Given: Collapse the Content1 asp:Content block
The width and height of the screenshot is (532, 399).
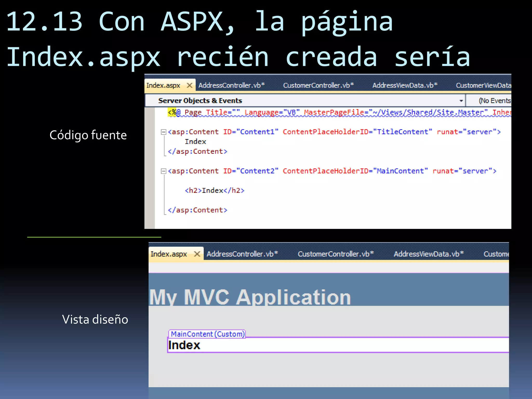Looking at the screenshot, I should [163, 132].
